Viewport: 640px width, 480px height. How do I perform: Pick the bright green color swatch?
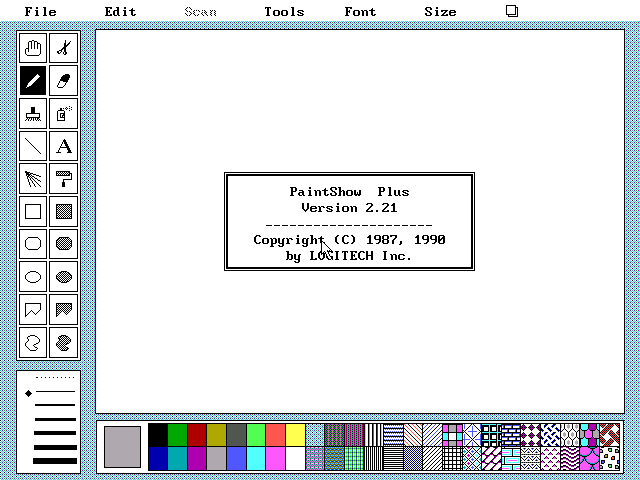click(x=256, y=435)
